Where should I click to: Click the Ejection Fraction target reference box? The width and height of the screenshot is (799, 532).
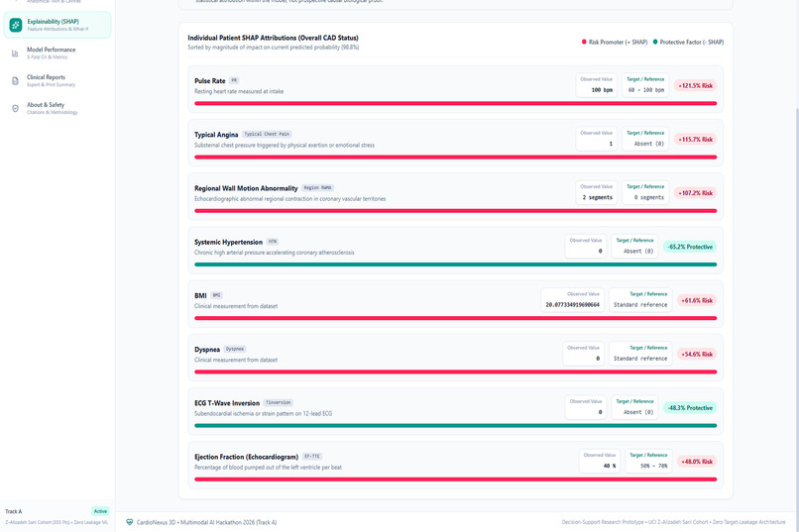pos(646,461)
